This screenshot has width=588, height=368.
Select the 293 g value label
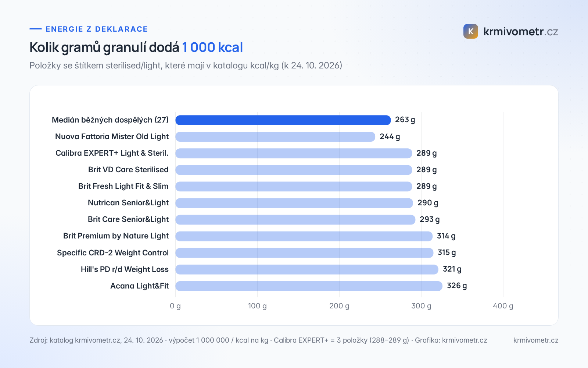click(x=430, y=219)
